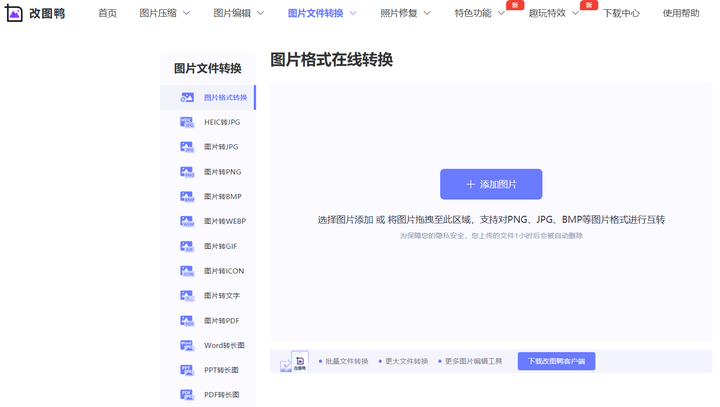Select 图片转WEBP text in sidebar
This screenshot has width=720, height=407.
pos(225,221)
